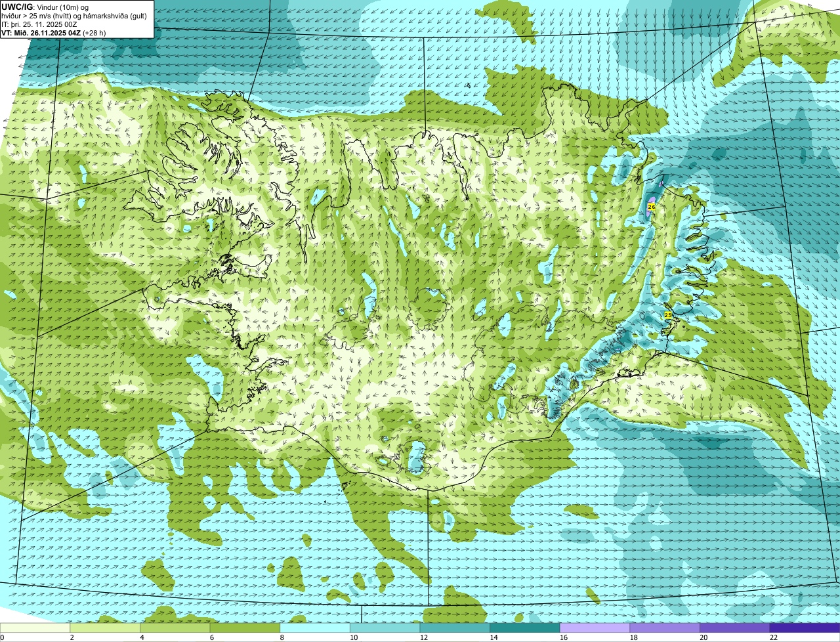840x642 pixels.
Task: Click the legend scale label '0'
Action: click(x=2, y=637)
